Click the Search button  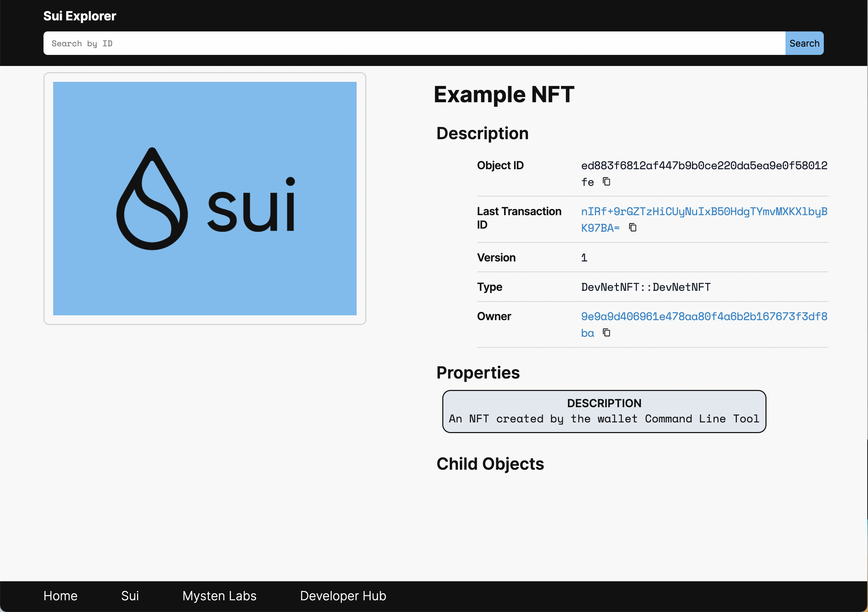(x=804, y=43)
